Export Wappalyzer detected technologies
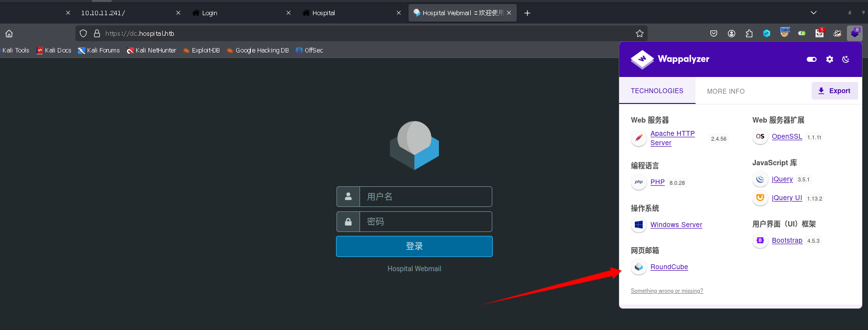Screen dimensions: 868x330 [x=835, y=91]
